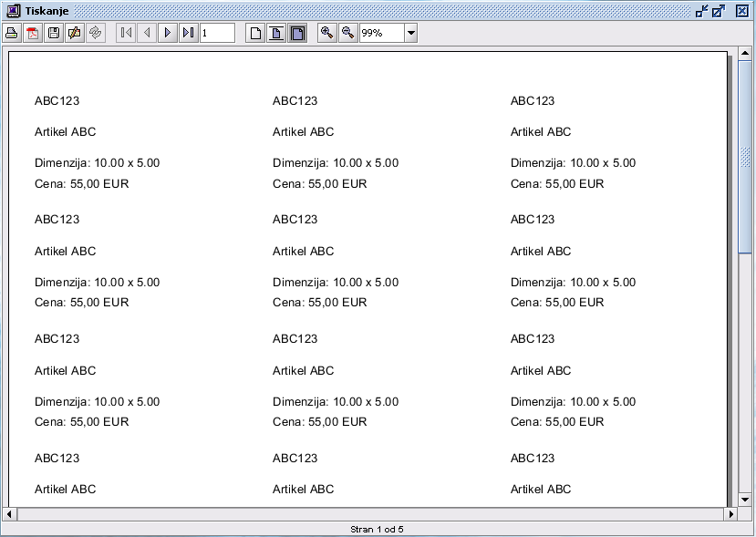Export the report with the PDF icon

pyautogui.click(x=33, y=33)
